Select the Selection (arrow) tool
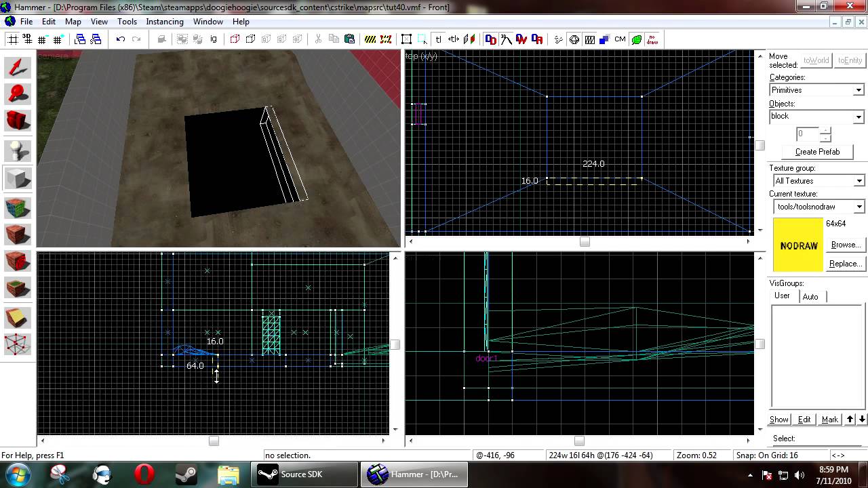 (x=18, y=68)
